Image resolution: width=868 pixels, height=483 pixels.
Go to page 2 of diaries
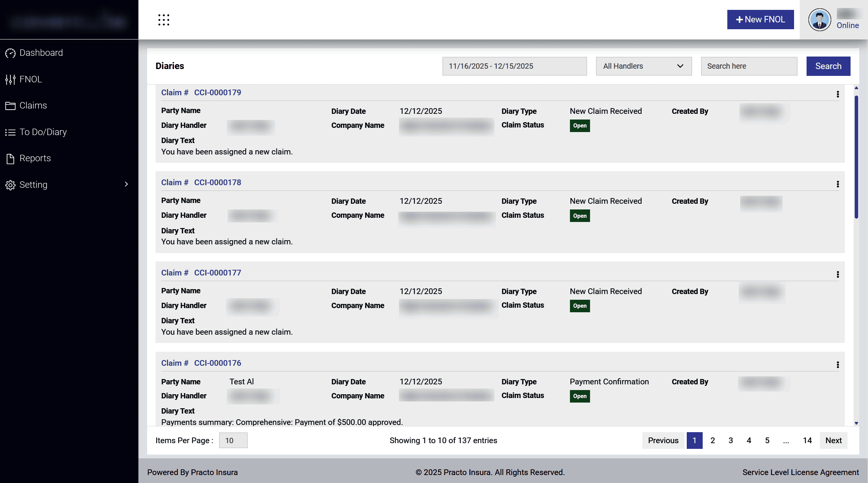[713, 441]
